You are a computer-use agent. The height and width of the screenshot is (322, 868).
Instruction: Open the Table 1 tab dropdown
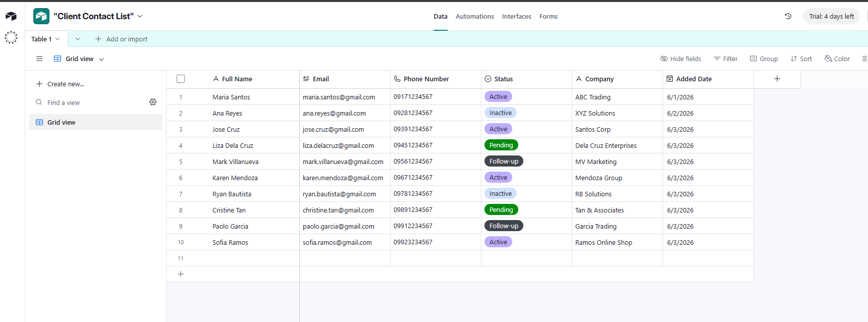(58, 39)
